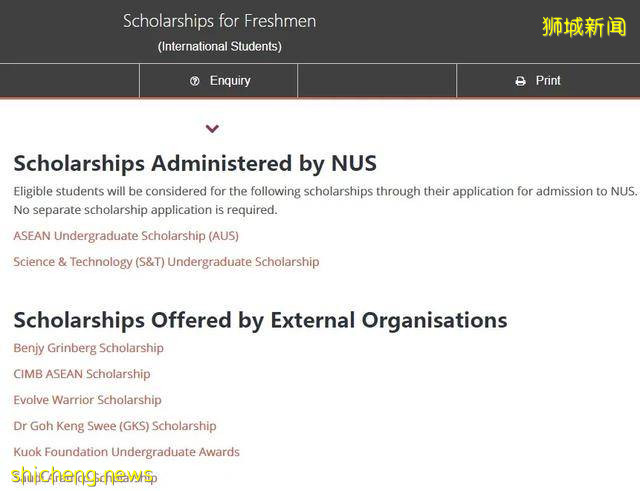Click the printer icon beside Print
640x491 pixels.
point(520,81)
